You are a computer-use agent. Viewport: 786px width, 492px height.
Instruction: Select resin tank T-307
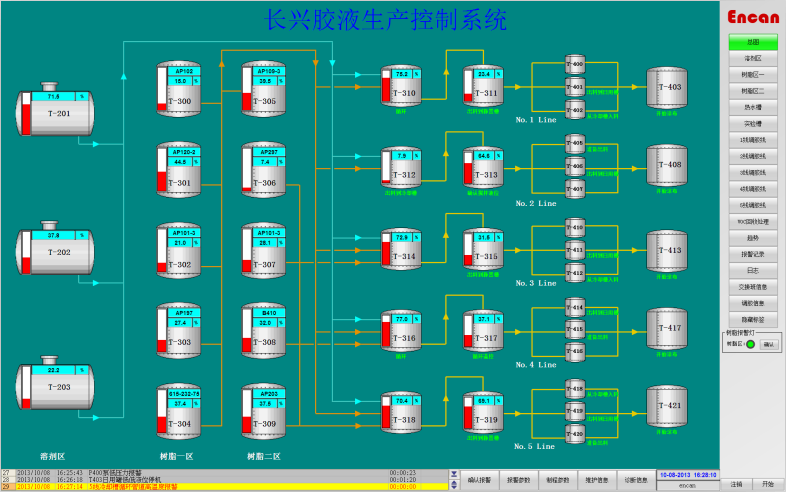264,251
